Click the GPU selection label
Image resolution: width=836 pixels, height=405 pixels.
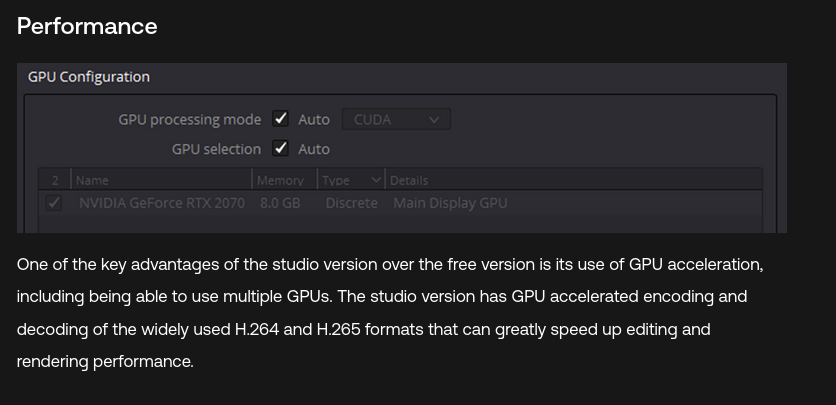216,149
